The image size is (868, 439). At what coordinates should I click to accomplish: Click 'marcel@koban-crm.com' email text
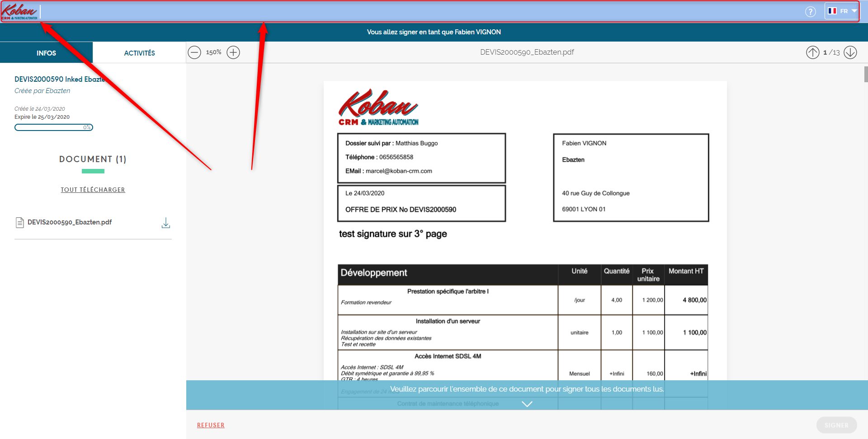399,171
